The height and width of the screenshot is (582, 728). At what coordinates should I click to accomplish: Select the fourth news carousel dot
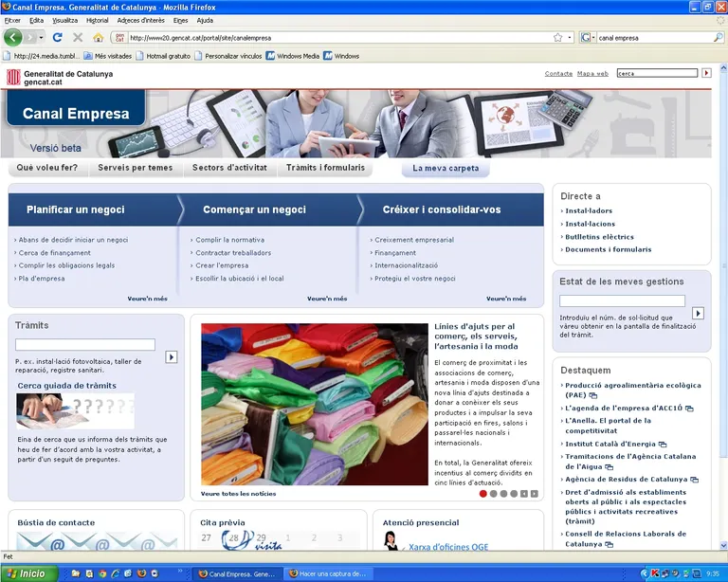coord(514,494)
